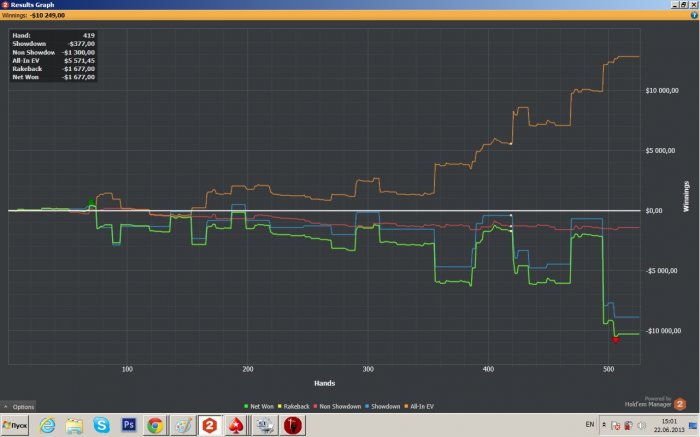Click the Results Graph title bar icon
This screenshot has width=700, height=437.
point(5,4)
